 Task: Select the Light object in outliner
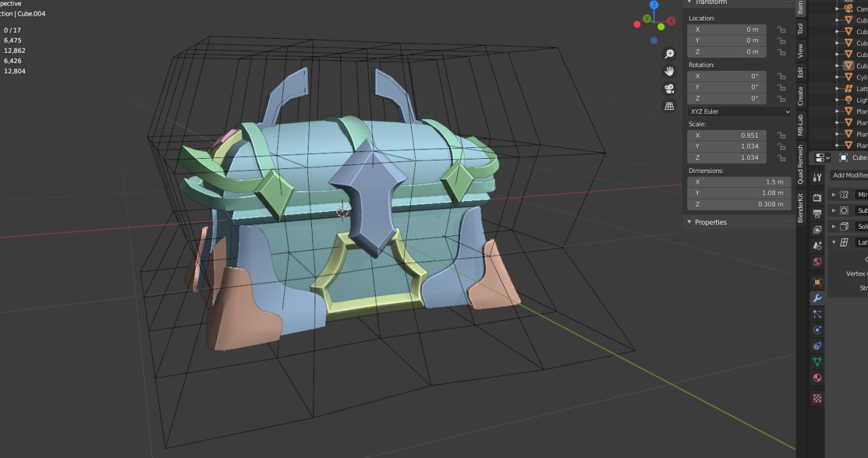(856, 100)
